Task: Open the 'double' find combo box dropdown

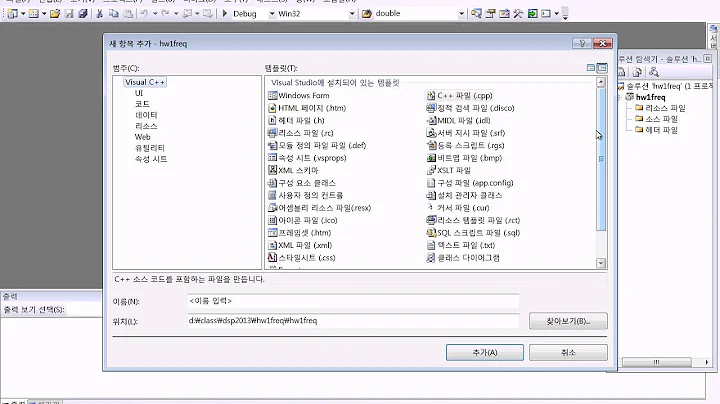Action: [x=461, y=14]
